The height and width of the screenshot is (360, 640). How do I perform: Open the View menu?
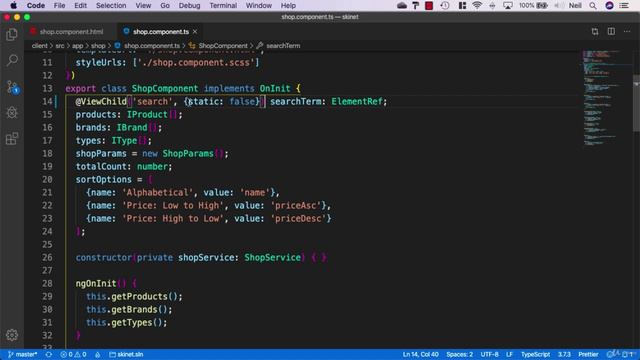(x=143, y=5)
